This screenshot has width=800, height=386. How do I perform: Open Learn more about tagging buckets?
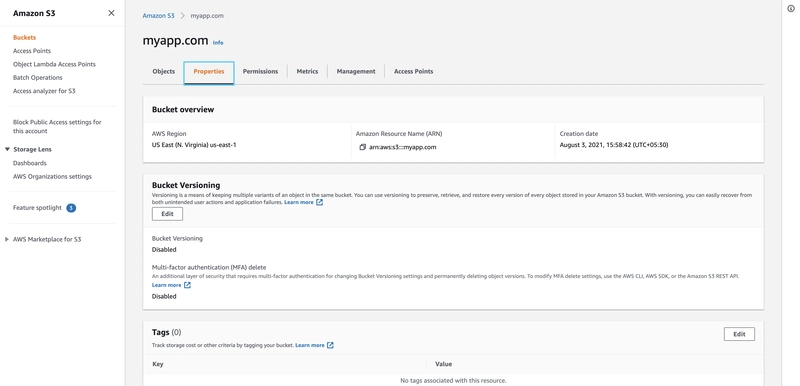310,345
